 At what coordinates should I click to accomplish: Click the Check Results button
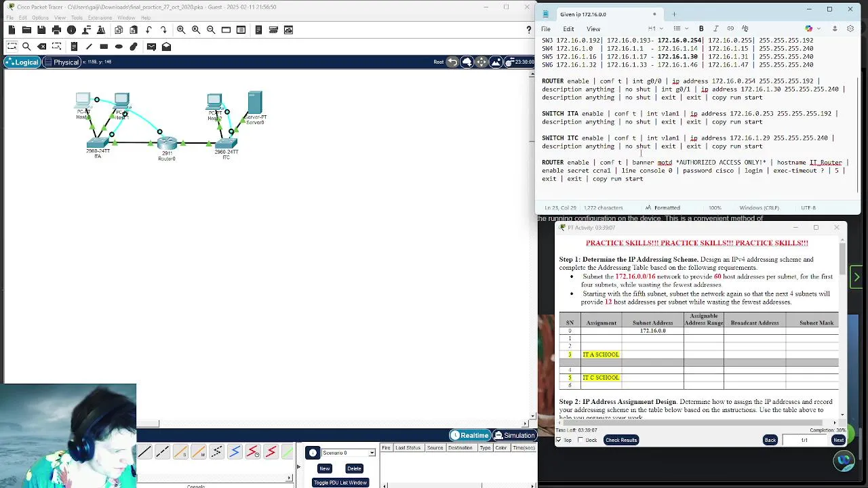[621, 440]
